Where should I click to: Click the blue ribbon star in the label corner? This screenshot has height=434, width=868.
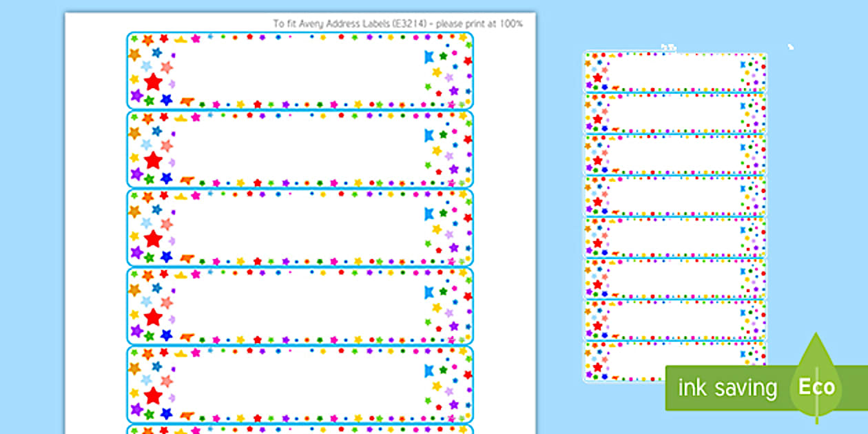428,56
